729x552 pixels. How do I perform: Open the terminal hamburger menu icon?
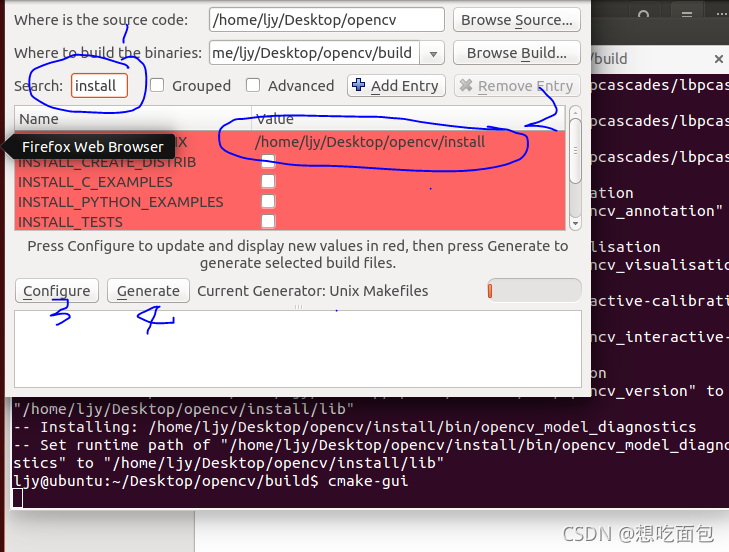click(x=687, y=15)
